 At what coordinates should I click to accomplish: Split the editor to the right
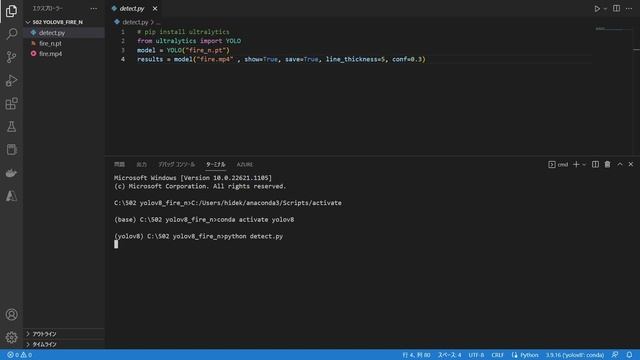pyautogui.click(x=616, y=9)
